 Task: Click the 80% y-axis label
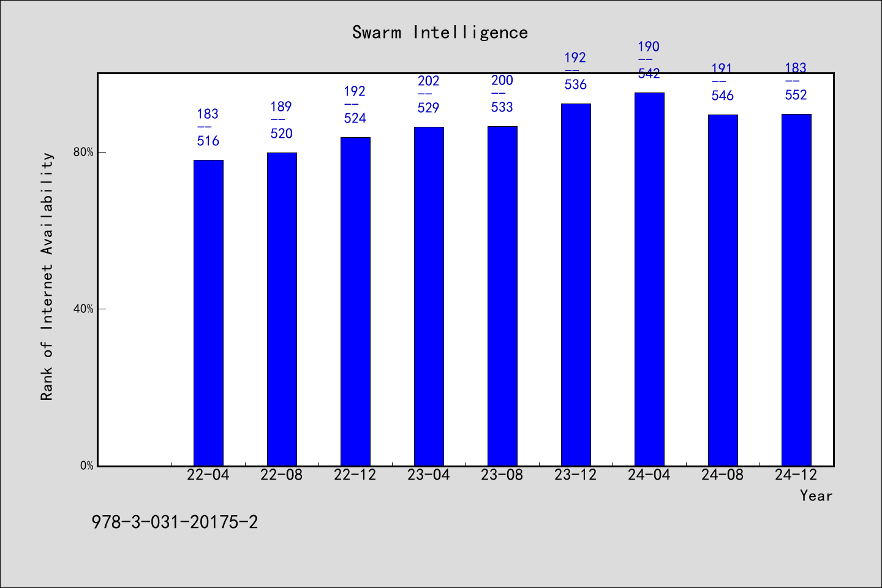tap(84, 152)
